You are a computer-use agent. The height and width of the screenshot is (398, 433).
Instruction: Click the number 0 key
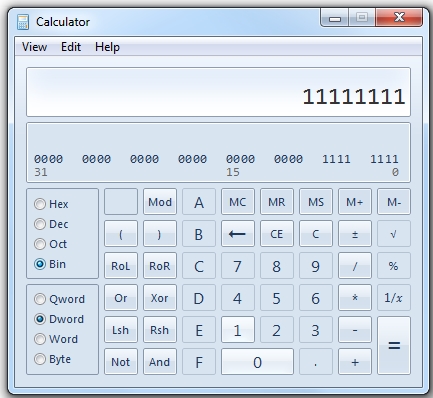coord(257,362)
